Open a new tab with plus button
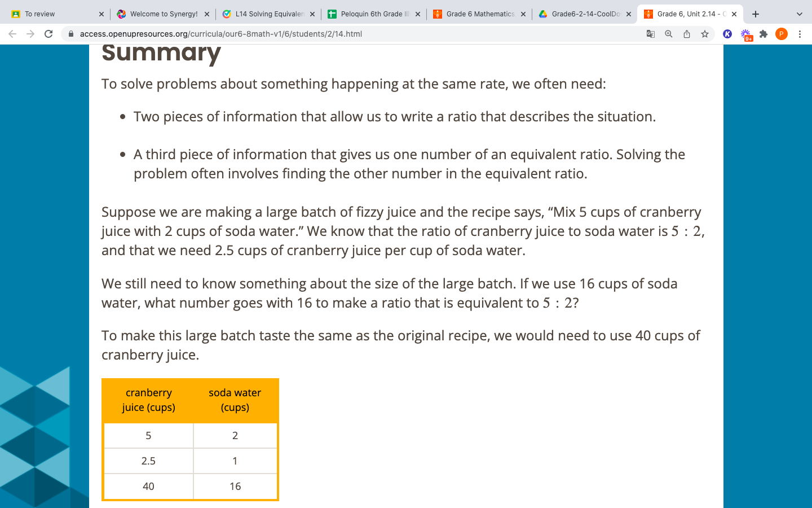This screenshot has width=812, height=508. (756, 14)
